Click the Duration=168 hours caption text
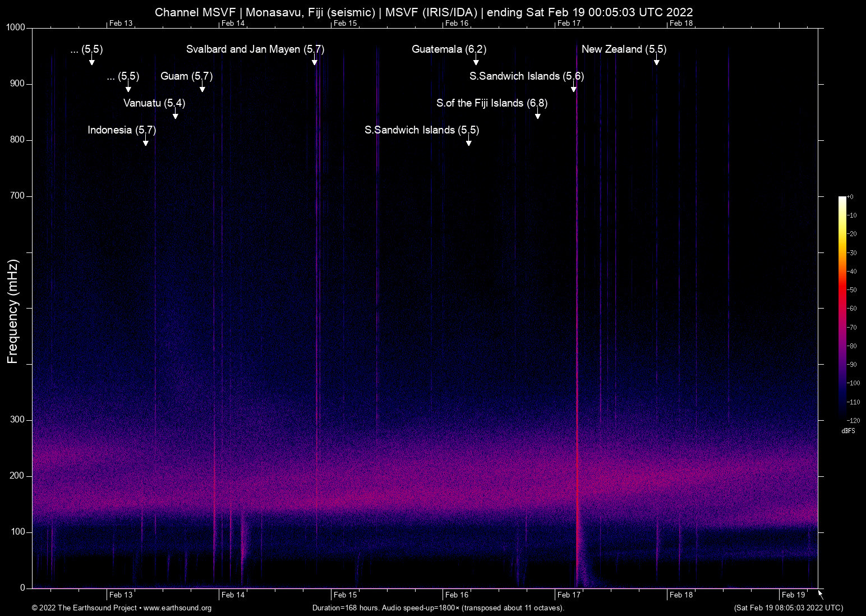Screen dimensions: 866x616 (x=438, y=608)
